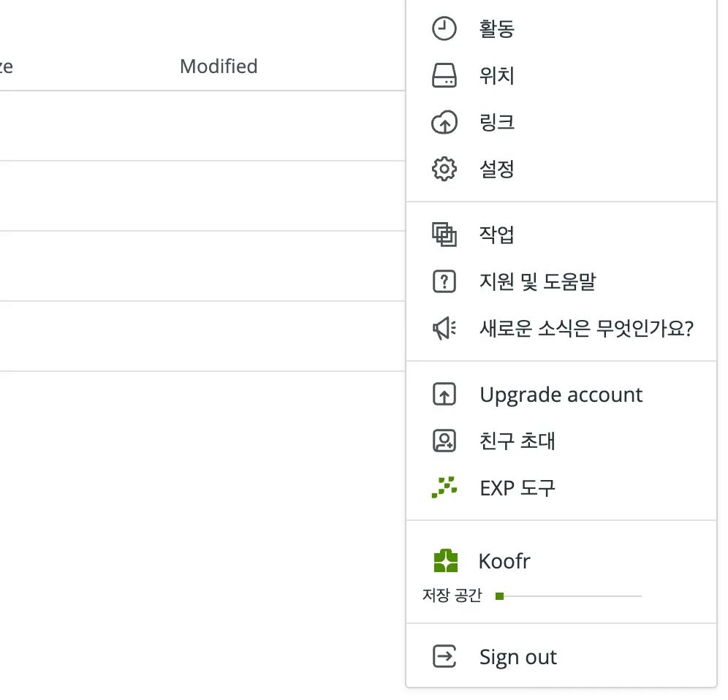Click the gear icon for 설정
Image resolution: width=728 pixels, height=700 pixels.
[x=444, y=169]
